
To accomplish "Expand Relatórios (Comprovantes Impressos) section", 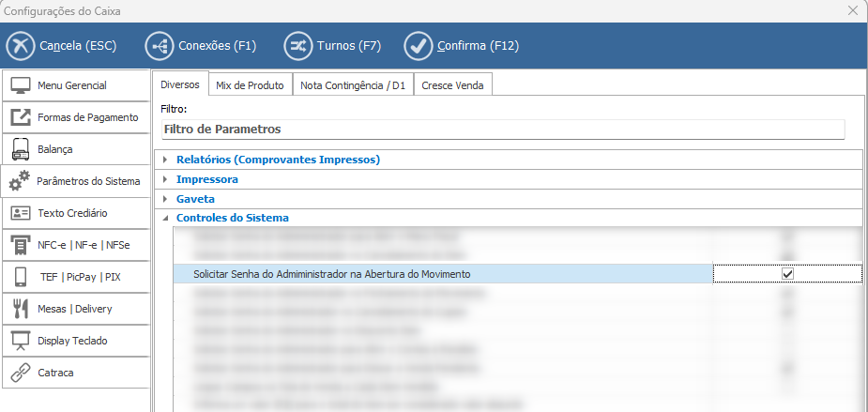I will pos(166,160).
